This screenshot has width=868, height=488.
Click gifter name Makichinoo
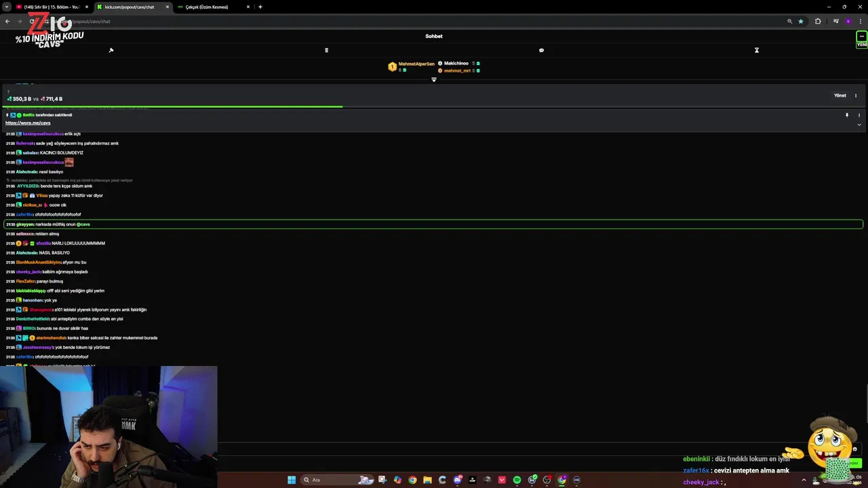pos(456,63)
